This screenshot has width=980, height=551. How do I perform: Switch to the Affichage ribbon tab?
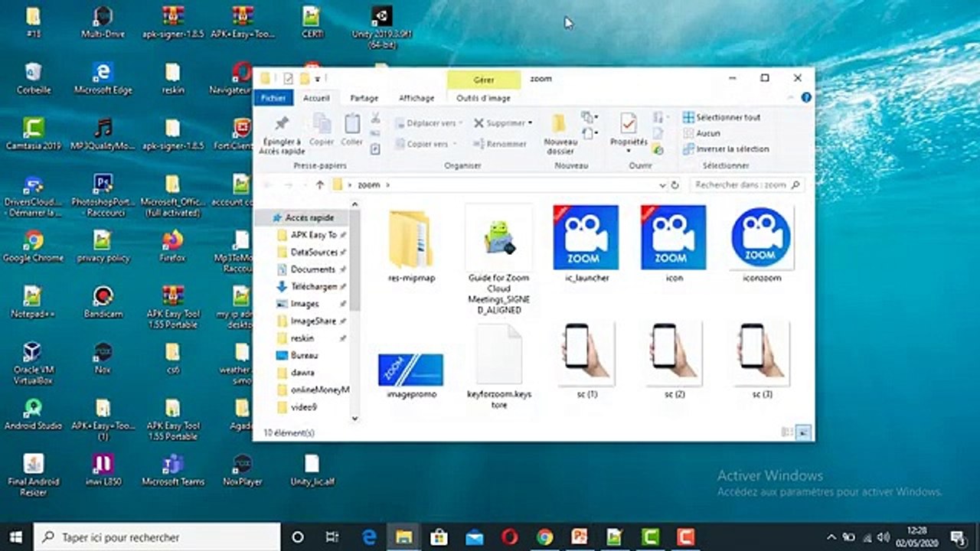pyautogui.click(x=416, y=98)
